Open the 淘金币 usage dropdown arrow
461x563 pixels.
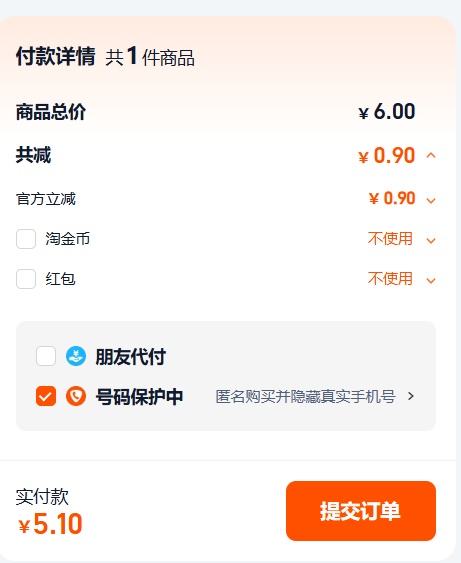point(431,240)
